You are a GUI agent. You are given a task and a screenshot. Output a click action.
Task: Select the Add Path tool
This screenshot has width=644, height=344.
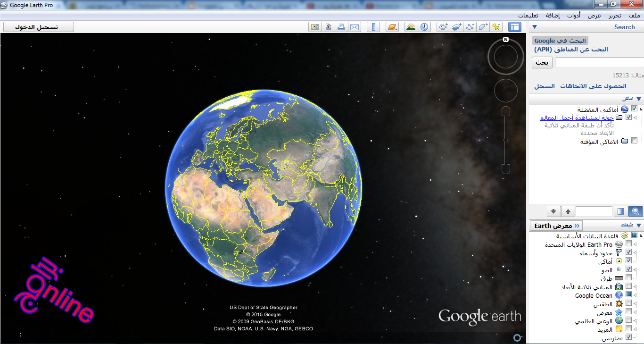pos(470,27)
